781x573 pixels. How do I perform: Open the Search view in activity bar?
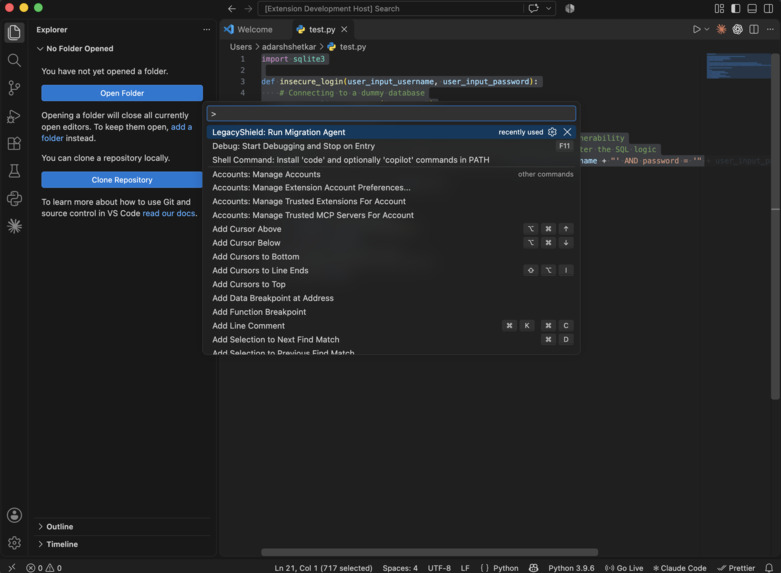point(14,60)
